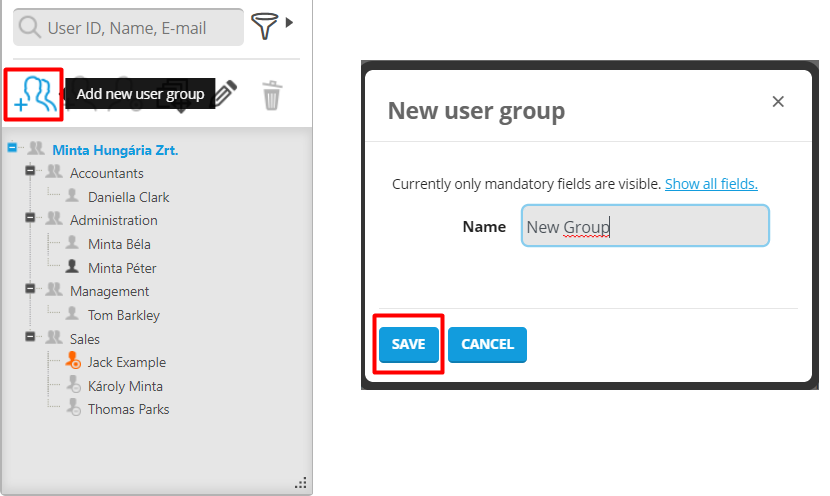Collapse the Administration group
Viewport: 830px width, 496px height.
[31, 220]
